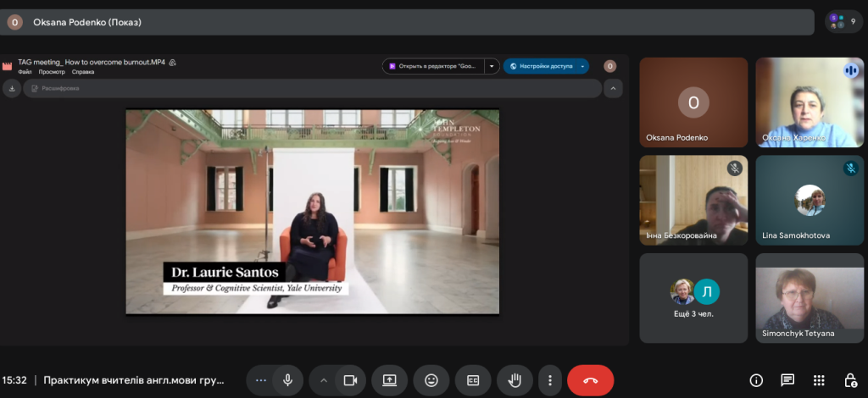The height and width of the screenshot is (398, 868).
Task: Toggle the microphone button
Action: [287, 380]
